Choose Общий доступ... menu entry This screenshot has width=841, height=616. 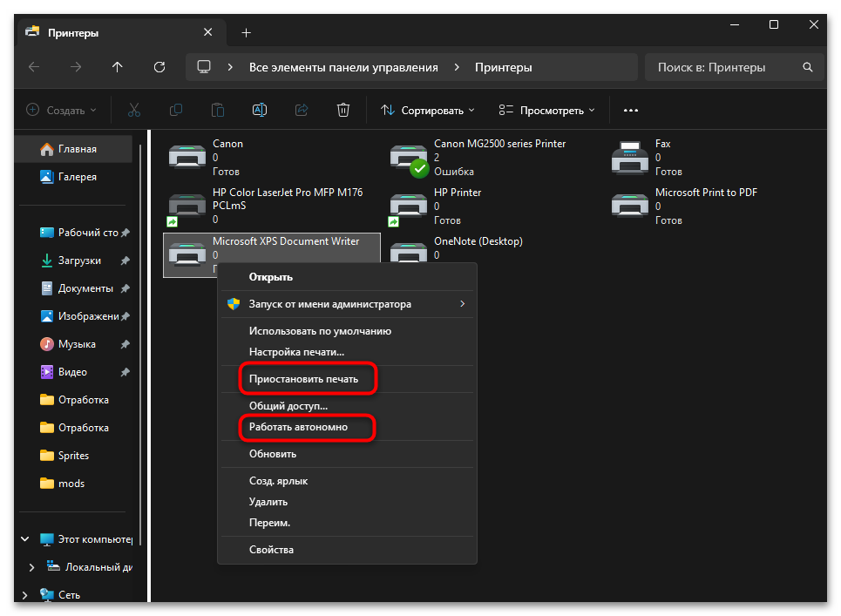[x=347, y=406]
